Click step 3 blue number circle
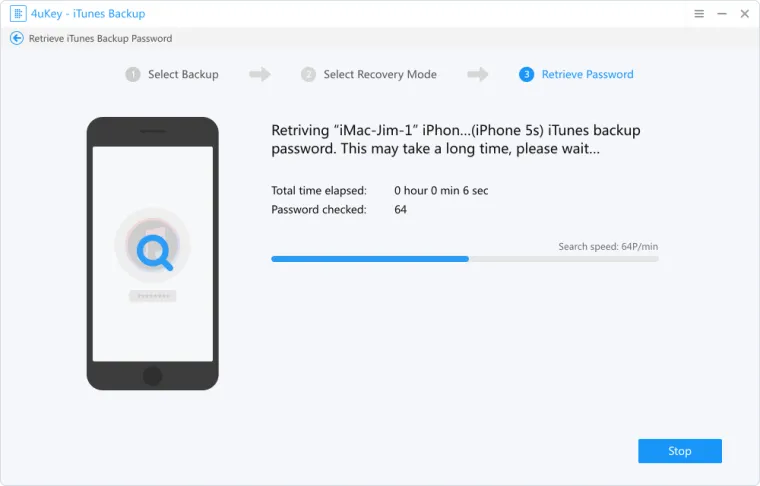Screen dimensions: 760x486 pos(526,75)
